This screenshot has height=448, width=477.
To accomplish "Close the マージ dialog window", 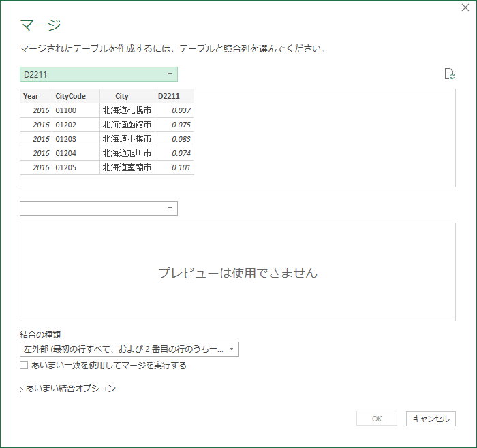I will click(464, 10).
